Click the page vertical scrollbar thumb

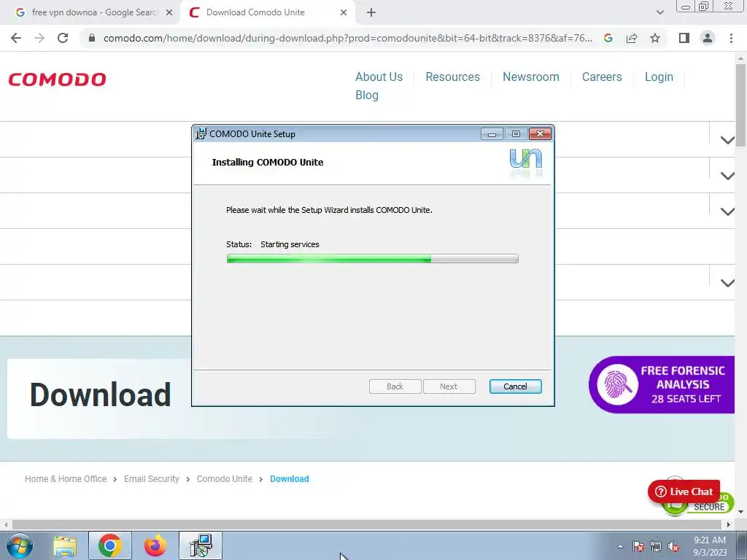[740, 105]
